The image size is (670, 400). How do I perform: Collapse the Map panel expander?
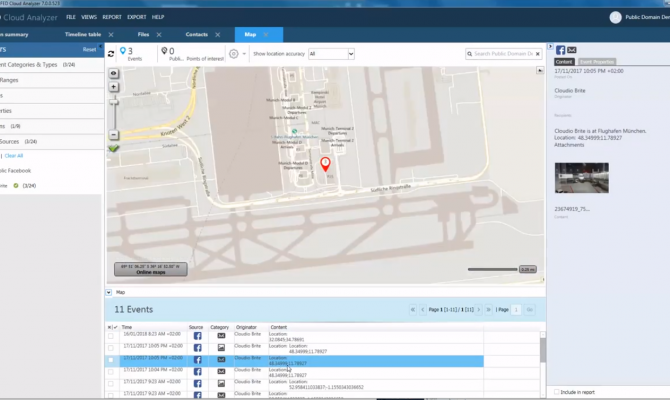coord(110,292)
